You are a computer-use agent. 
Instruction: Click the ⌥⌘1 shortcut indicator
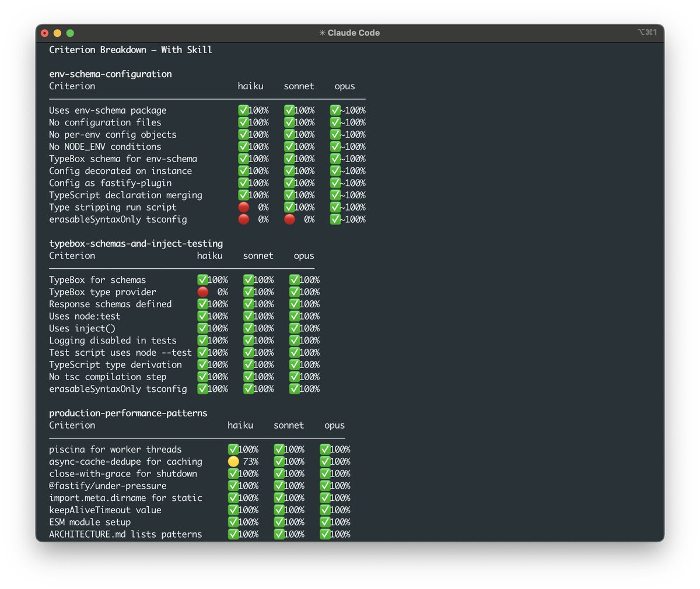tap(647, 33)
